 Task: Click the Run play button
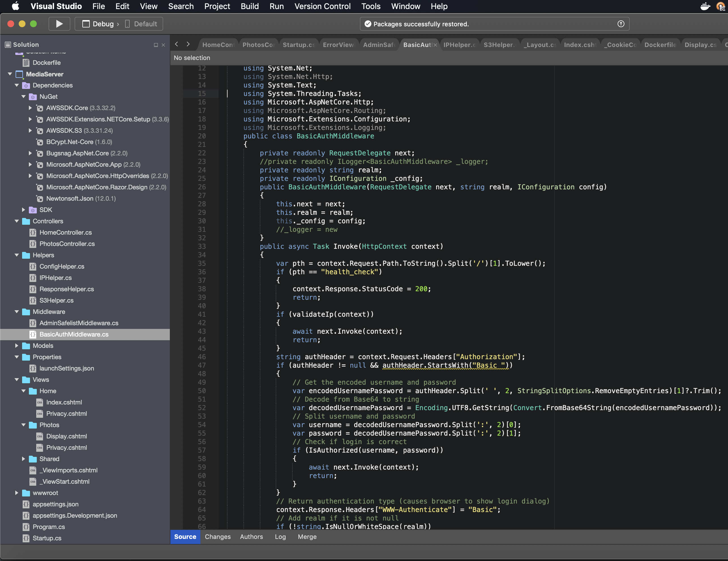pyautogui.click(x=59, y=24)
